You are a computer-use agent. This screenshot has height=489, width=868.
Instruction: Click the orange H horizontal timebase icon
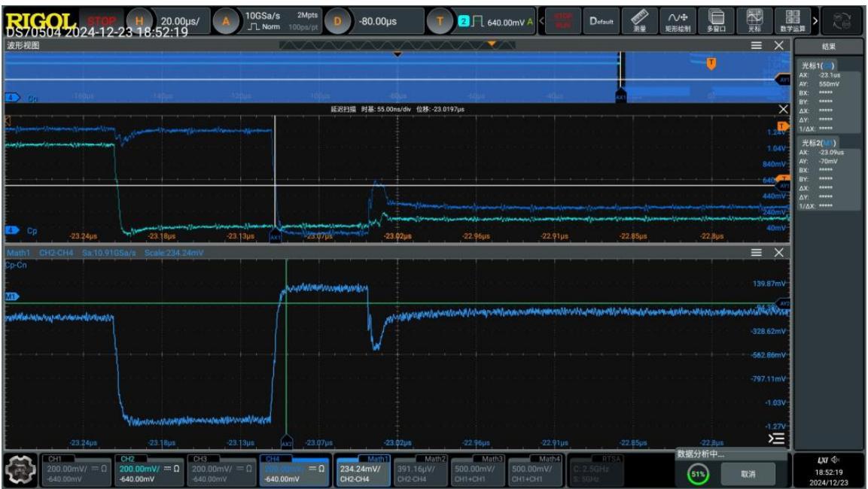point(139,22)
